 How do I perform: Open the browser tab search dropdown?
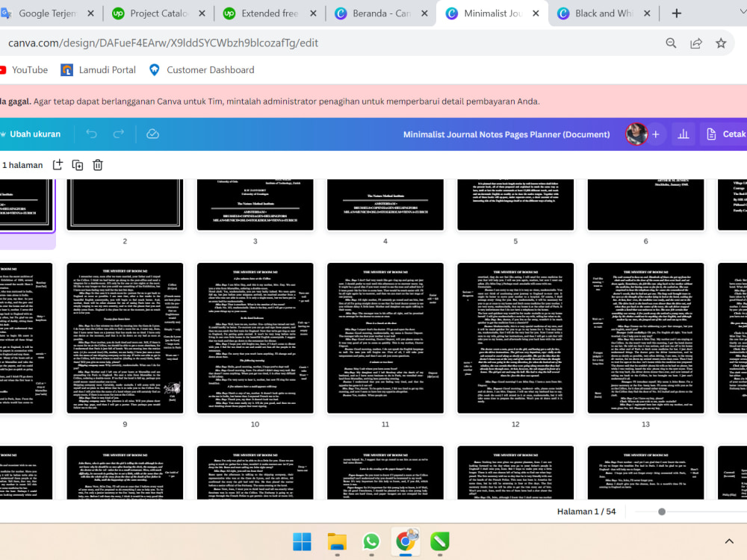tap(743, 11)
